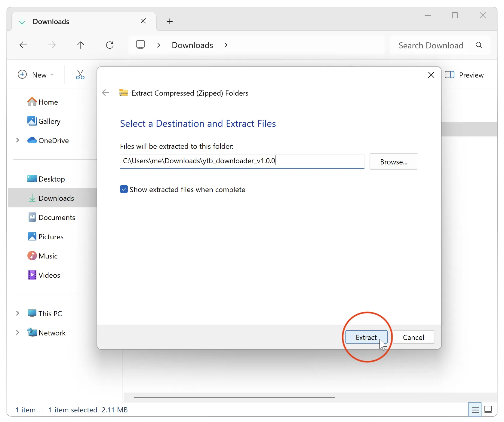Go back in the extract wizard
The image size is (504, 422).
(x=106, y=93)
